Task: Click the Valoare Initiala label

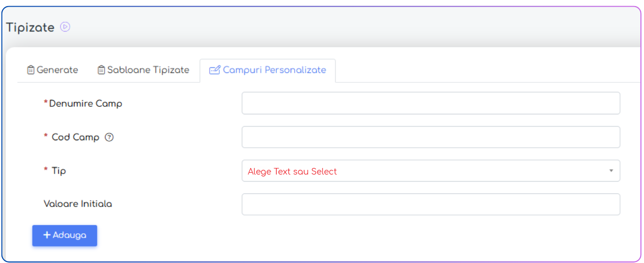Action: tap(78, 204)
